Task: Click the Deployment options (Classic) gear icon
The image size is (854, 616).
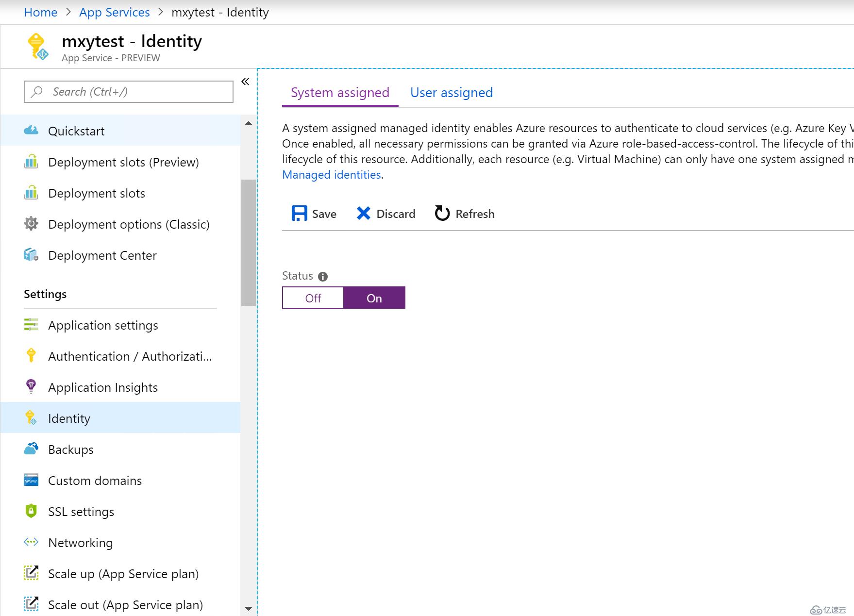Action: [x=31, y=224]
